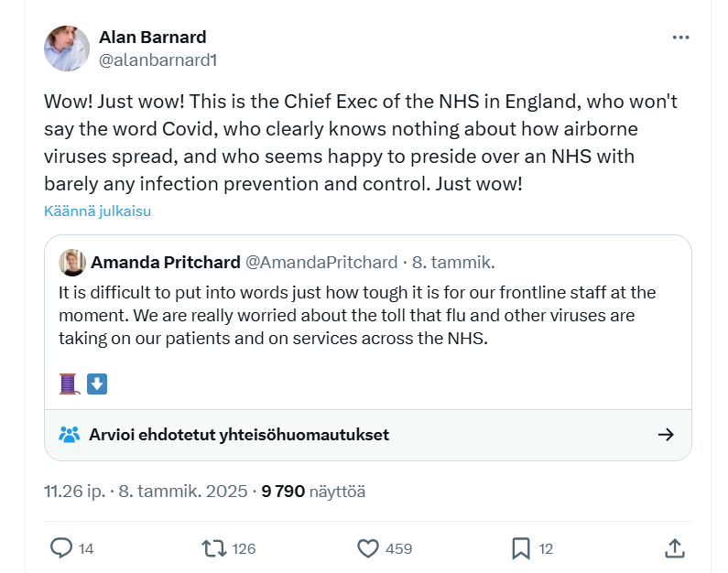
Task: Click "Arvioi ehdotetut yhteisöhuomautukset" button
Action: tap(238, 435)
